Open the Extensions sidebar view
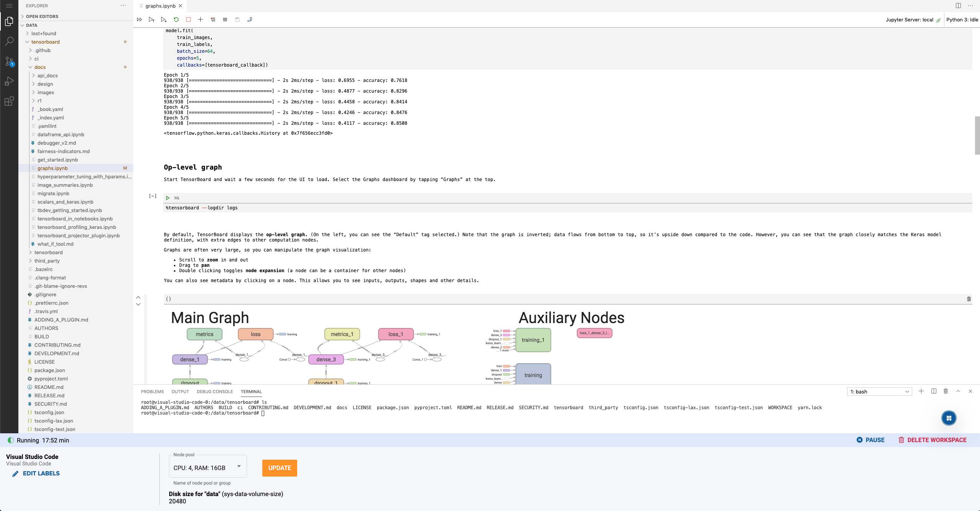 click(9, 101)
